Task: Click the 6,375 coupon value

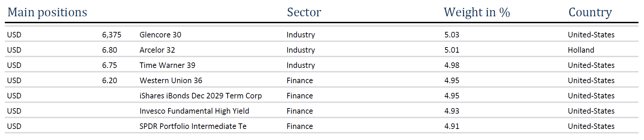Action: [112, 35]
